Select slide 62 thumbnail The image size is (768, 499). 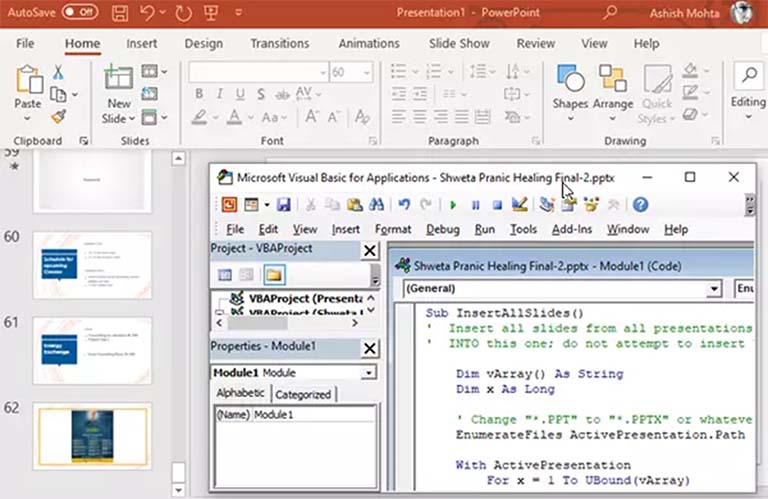pos(92,436)
